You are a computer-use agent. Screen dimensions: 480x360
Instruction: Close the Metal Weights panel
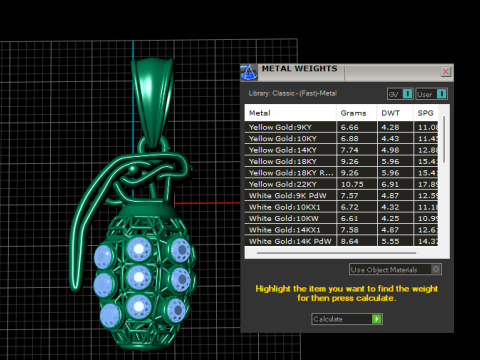point(446,72)
